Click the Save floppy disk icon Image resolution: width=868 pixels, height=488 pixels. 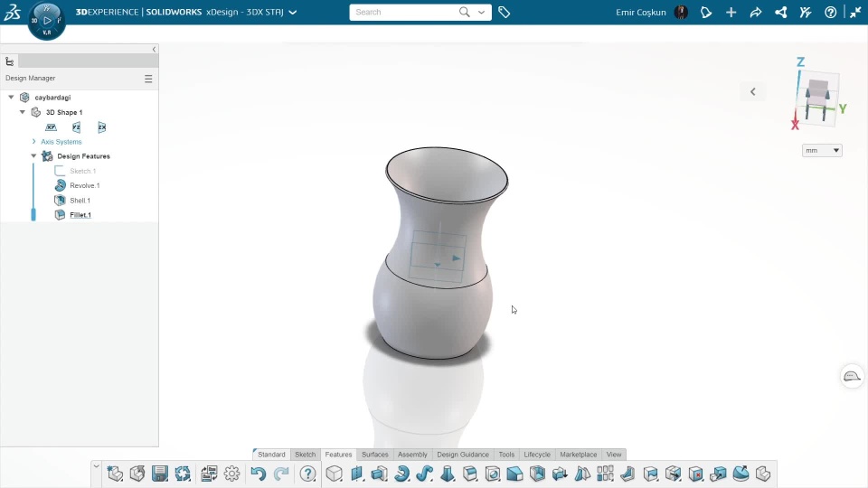click(x=160, y=474)
